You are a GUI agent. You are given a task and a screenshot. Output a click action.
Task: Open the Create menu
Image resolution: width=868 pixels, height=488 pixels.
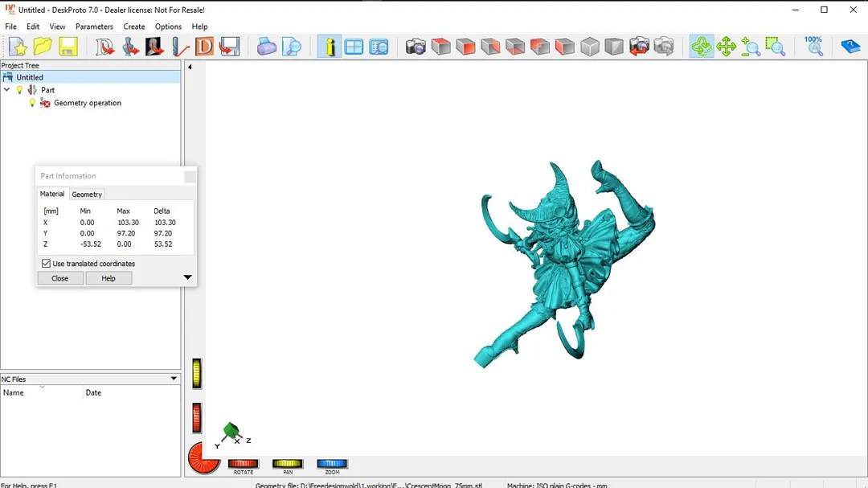pyautogui.click(x=134, y=27)
